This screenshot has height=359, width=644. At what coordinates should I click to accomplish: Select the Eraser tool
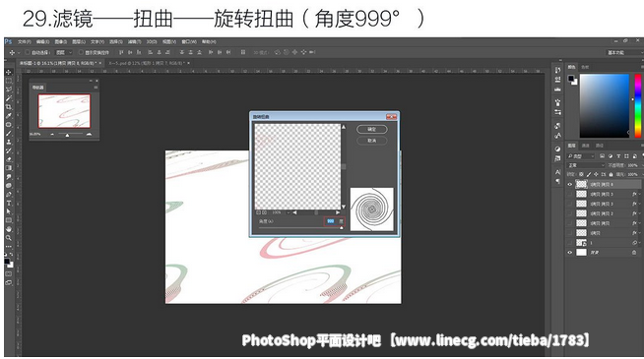[9, 159]
